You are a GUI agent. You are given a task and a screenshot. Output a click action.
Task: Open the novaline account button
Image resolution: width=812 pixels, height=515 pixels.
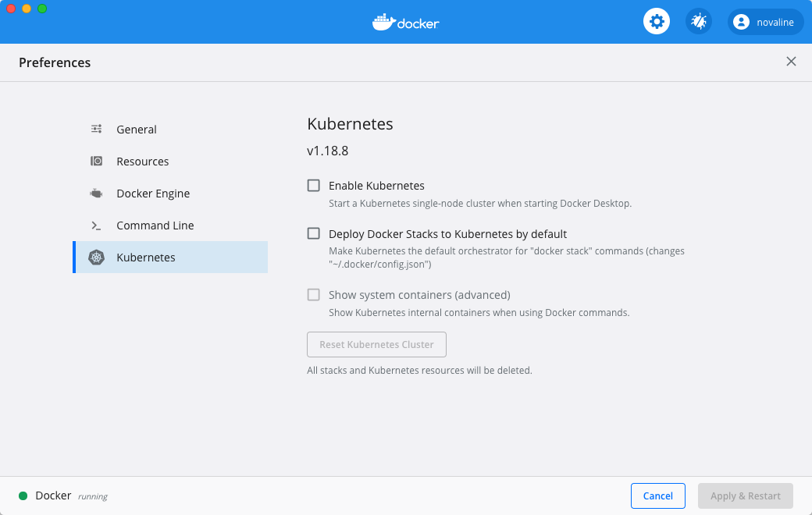tap(765, 23)
